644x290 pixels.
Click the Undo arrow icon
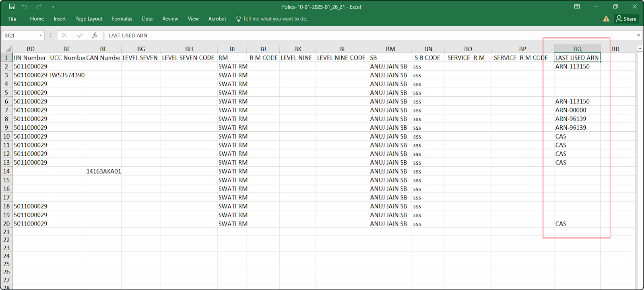coord(24,6)
